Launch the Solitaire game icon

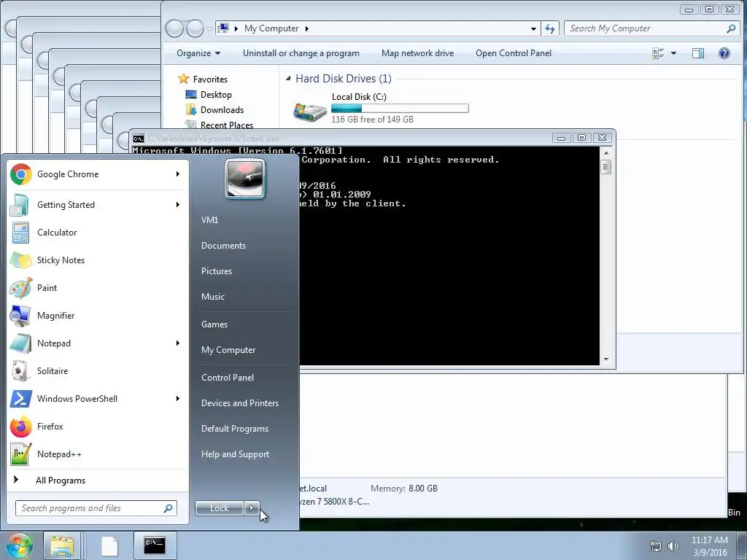click(20, 371)
